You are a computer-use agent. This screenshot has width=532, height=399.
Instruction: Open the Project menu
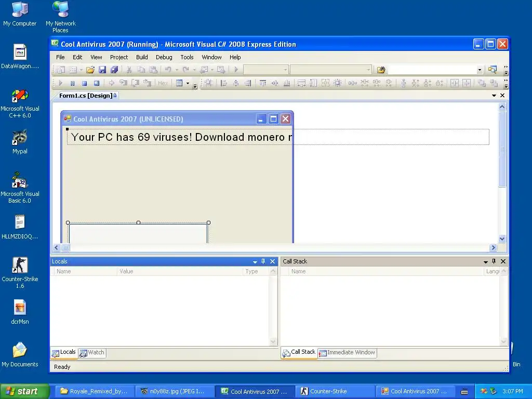pyautogui.click(x=119, y=57)
